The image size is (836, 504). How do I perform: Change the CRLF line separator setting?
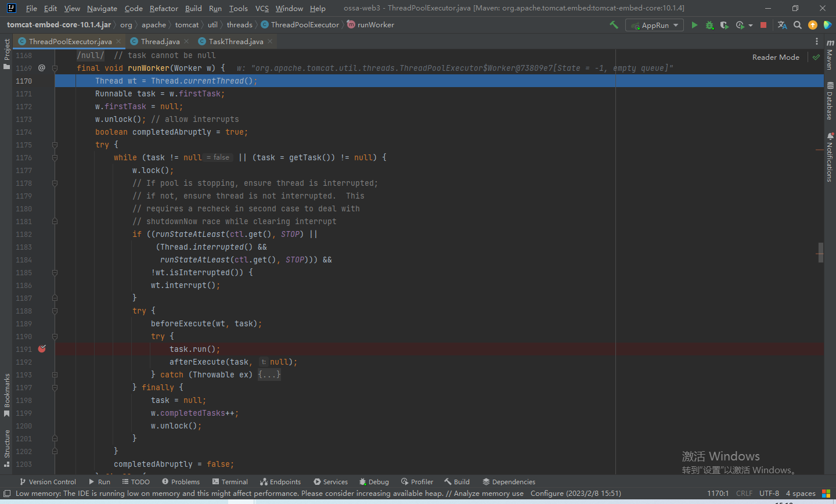coord(744,494)
